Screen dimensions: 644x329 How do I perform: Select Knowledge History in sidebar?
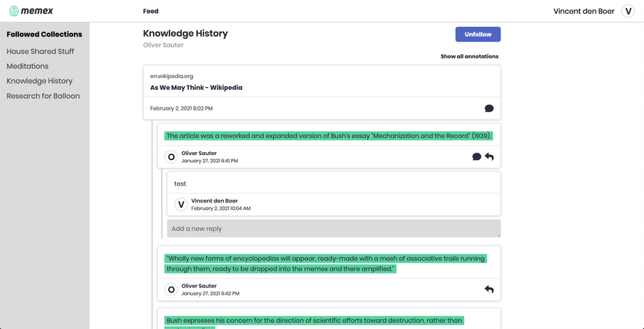[40, 81]
